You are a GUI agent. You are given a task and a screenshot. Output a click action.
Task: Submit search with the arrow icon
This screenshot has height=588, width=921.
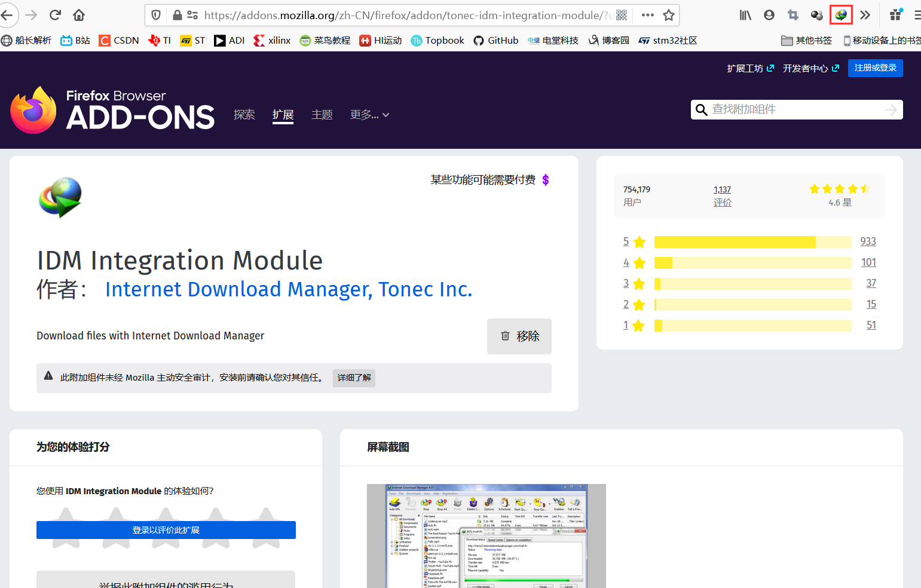click(891, 109)
